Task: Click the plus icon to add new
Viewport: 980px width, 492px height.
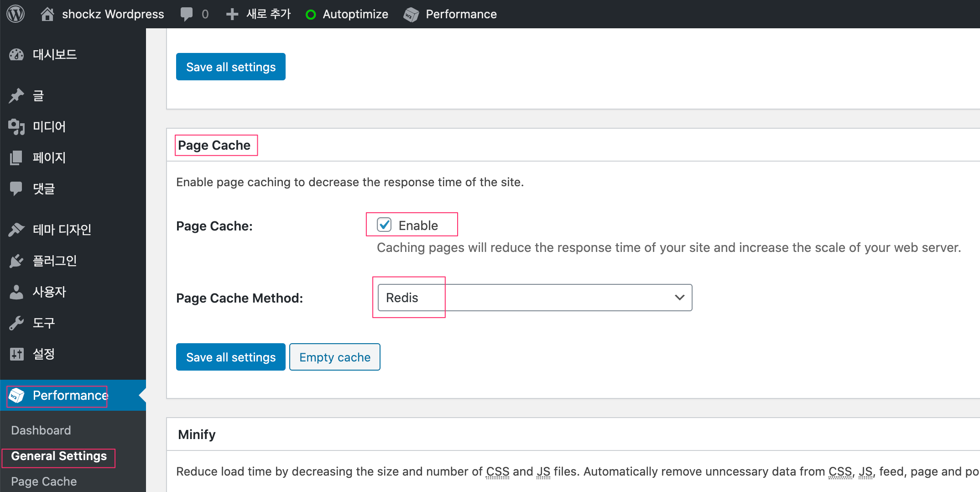Action: pyautogui.click(x=232, y=14)
